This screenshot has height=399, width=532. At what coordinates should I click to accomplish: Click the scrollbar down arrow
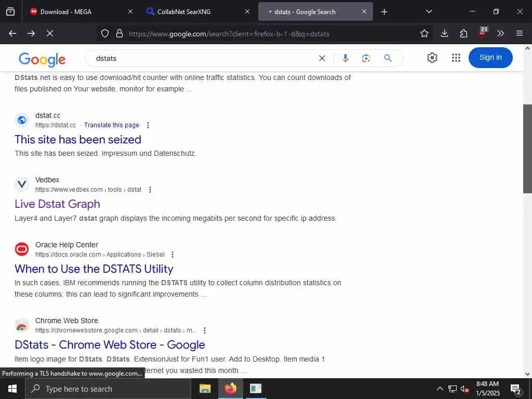coord(527,374)
